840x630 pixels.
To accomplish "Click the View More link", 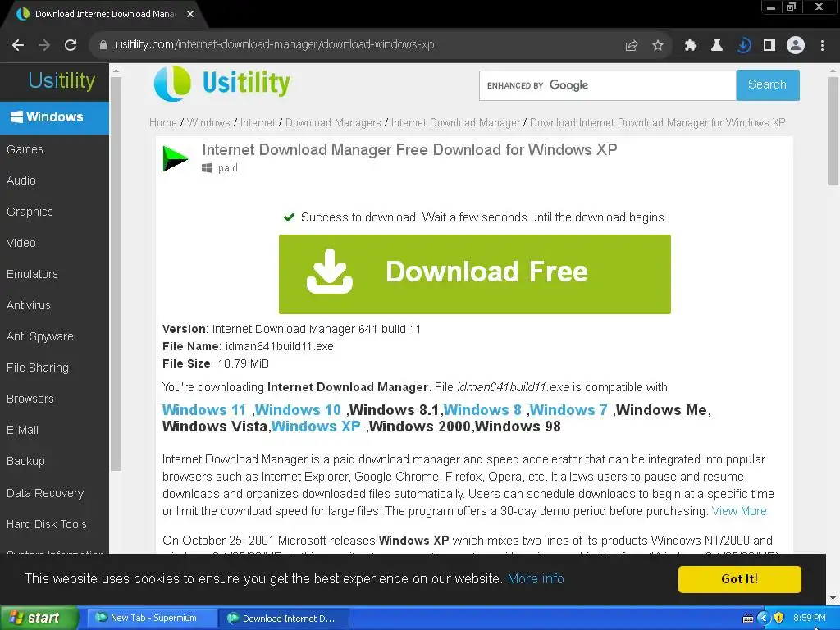I will click(x=739, y=511).
